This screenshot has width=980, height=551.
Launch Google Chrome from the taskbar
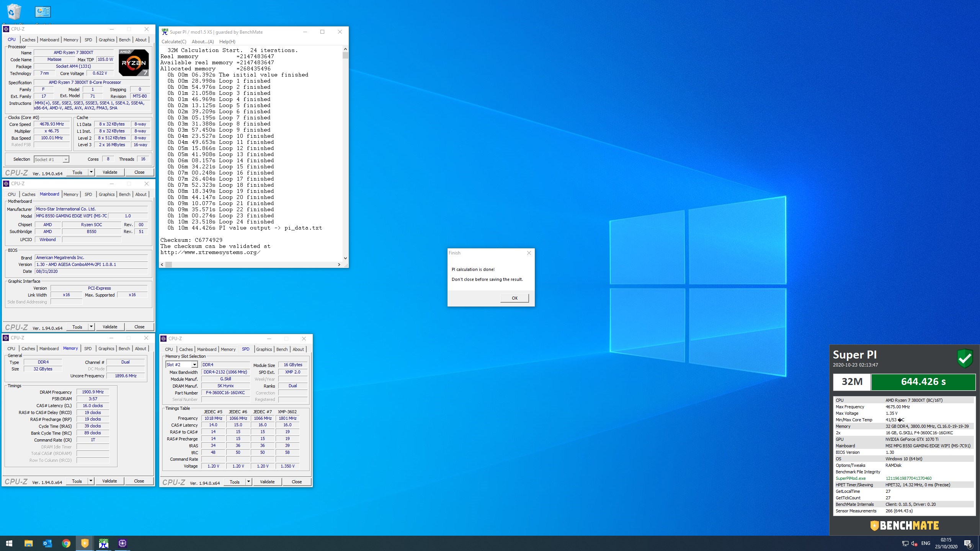coord(66,543)
